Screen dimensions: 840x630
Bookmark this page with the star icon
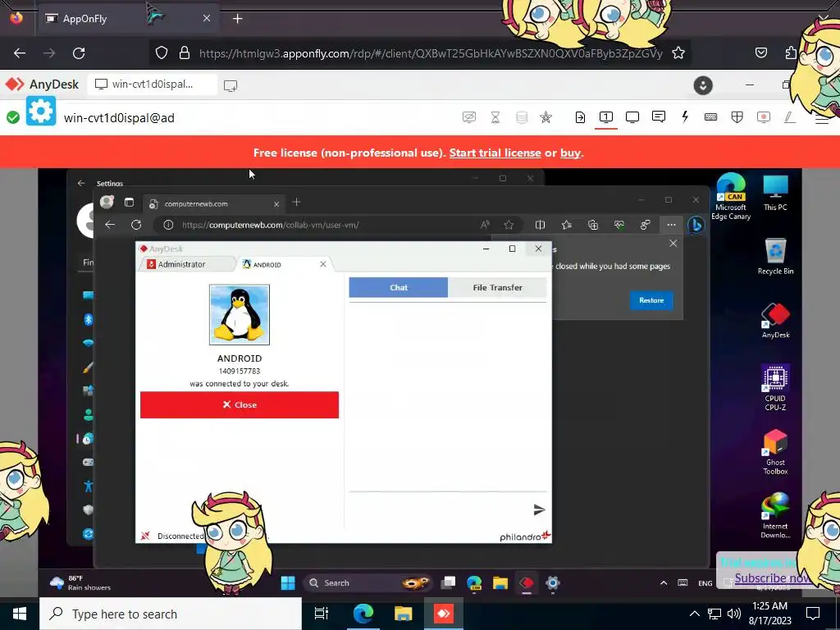pos(678,53)
